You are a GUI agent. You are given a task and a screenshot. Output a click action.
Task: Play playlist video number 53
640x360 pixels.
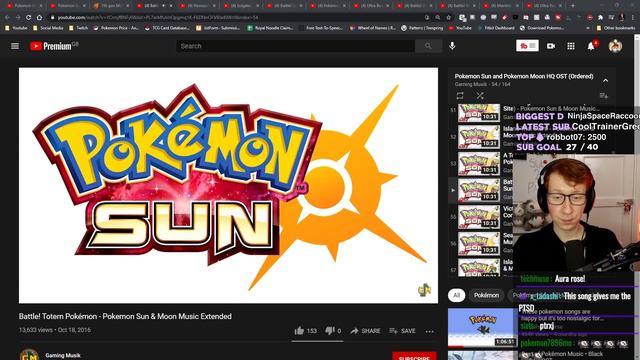(479, 163)
